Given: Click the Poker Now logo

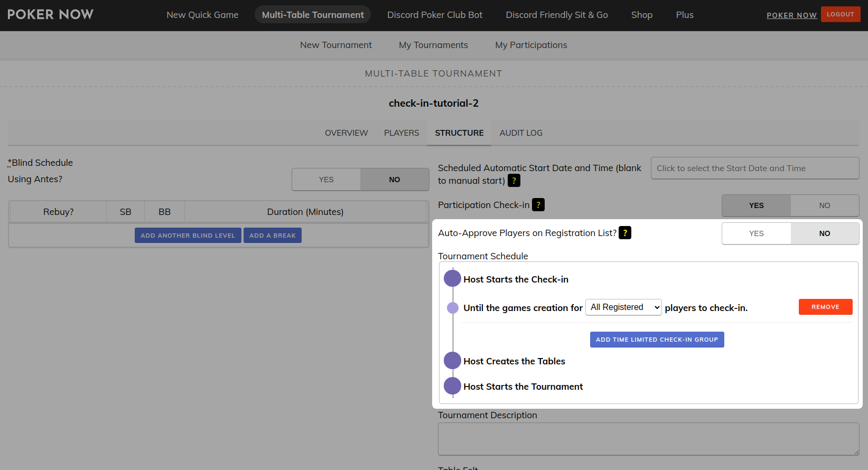Looking at the screenshot, I should [x=51, y=14].
